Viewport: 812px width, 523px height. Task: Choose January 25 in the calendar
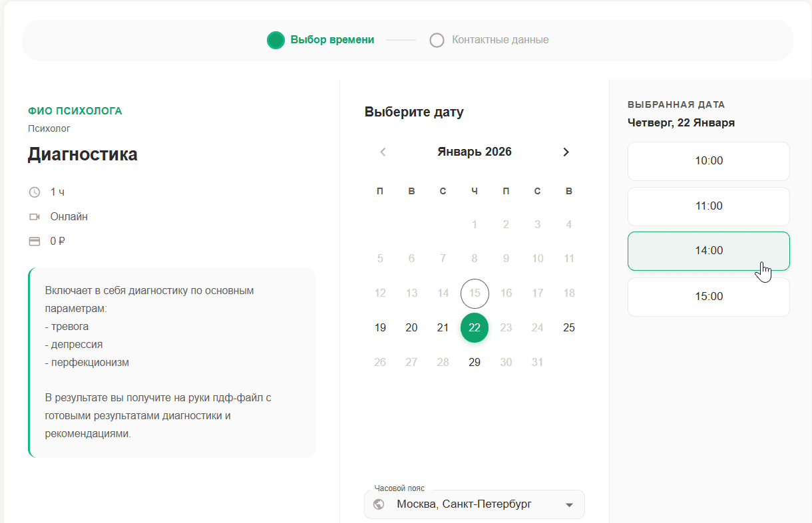tap(568, 327)
